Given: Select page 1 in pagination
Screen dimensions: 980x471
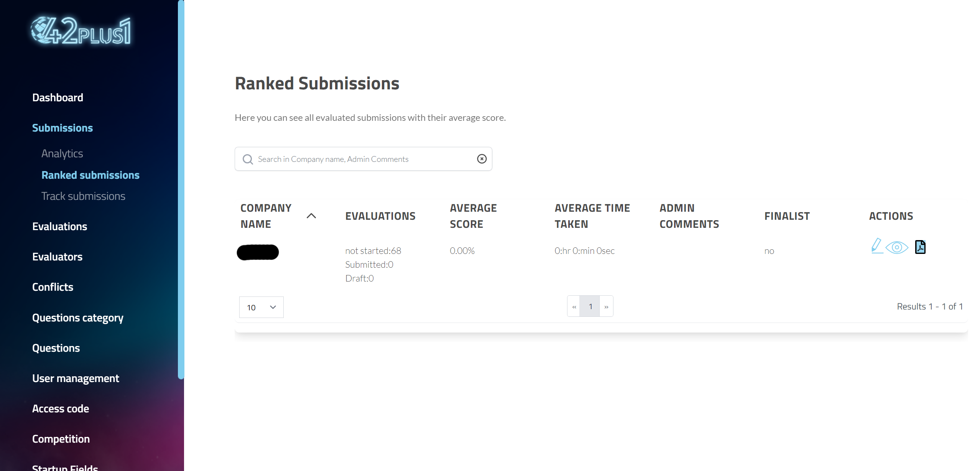Looking at the screenshot, I should coord(590,306).
